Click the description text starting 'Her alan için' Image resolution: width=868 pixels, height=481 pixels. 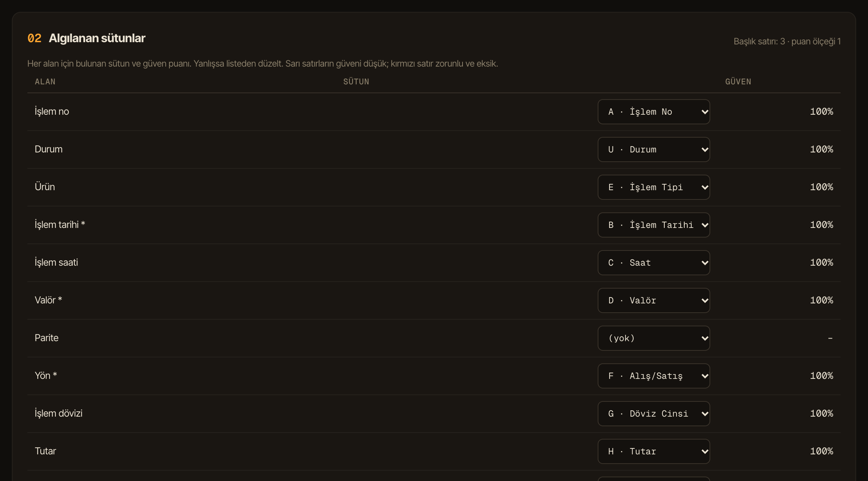[x=263, y=64]
